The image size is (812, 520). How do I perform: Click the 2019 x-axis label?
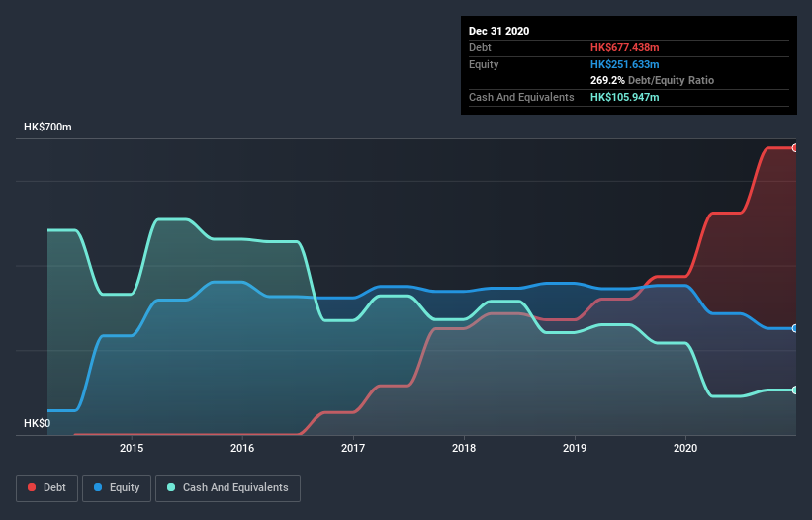pyautogui.click(x=575, y=448)
